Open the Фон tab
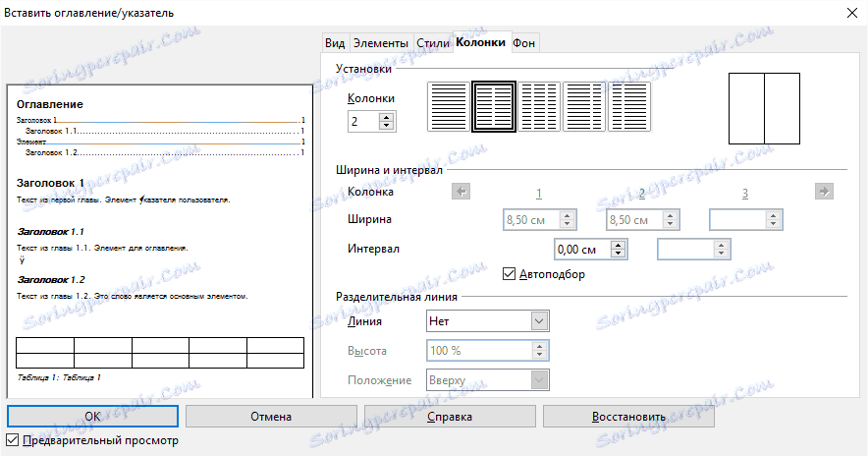The image size is (868, 456). [523, 43]
